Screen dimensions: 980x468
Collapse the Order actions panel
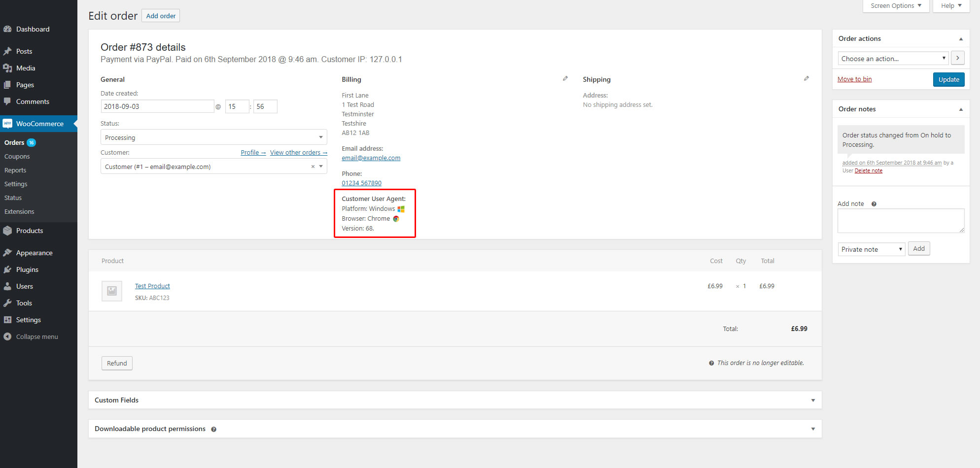960,39
